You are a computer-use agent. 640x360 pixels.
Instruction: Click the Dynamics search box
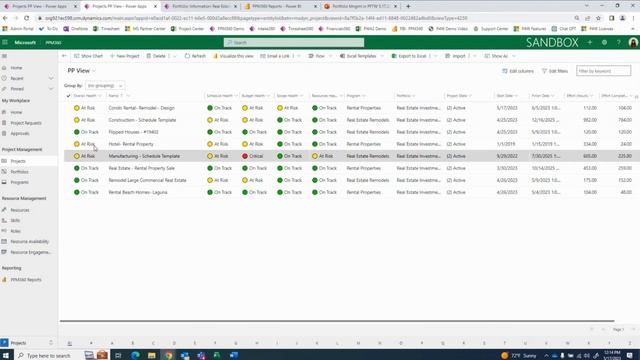[294, 42]
